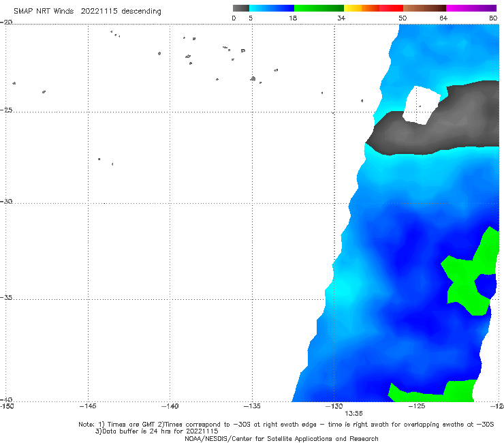This screenshot has width=504, height=443.
Task: Click the magenta-purple segment of the color bar
Action: (471, 8)
